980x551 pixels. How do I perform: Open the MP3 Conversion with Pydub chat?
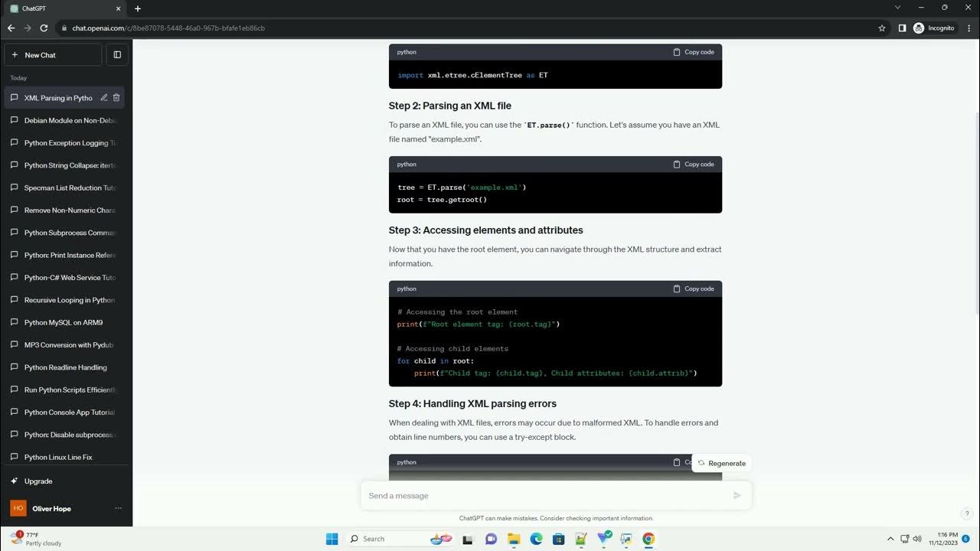(x=64, y=345)
